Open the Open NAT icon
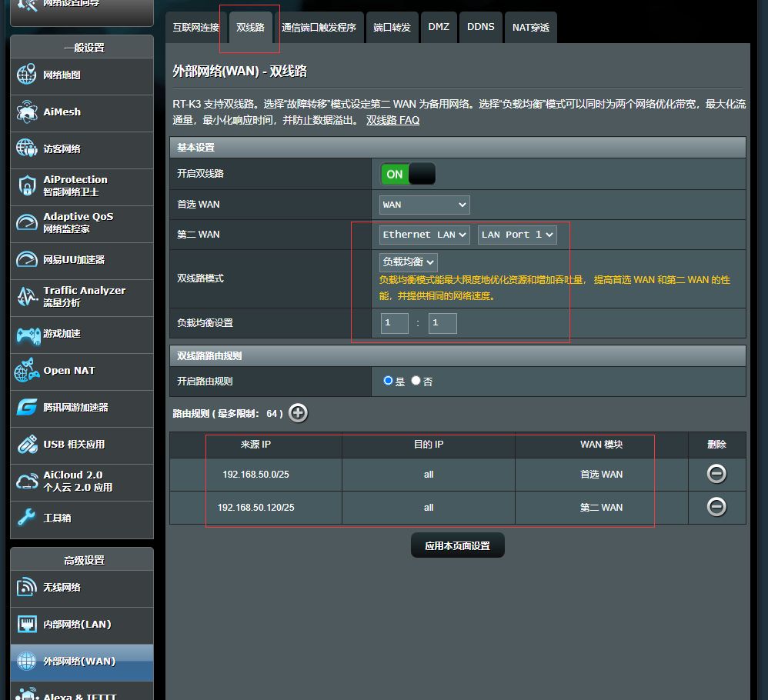This screenshot has height=700, width=768. click(26, 370)
